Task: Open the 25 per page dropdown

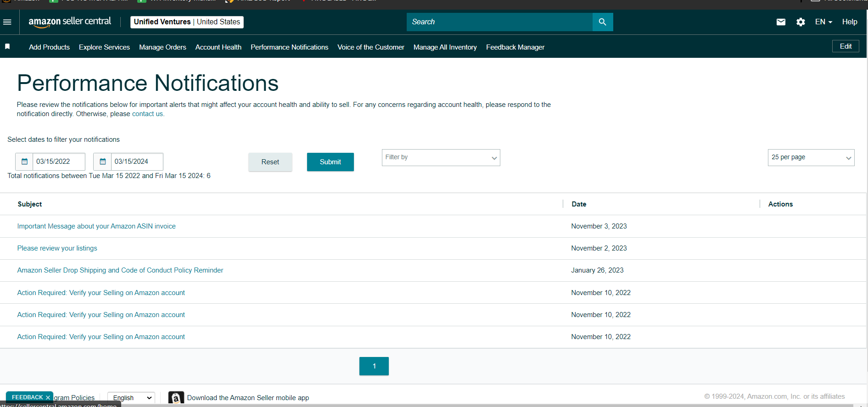Action: (811, 157)
